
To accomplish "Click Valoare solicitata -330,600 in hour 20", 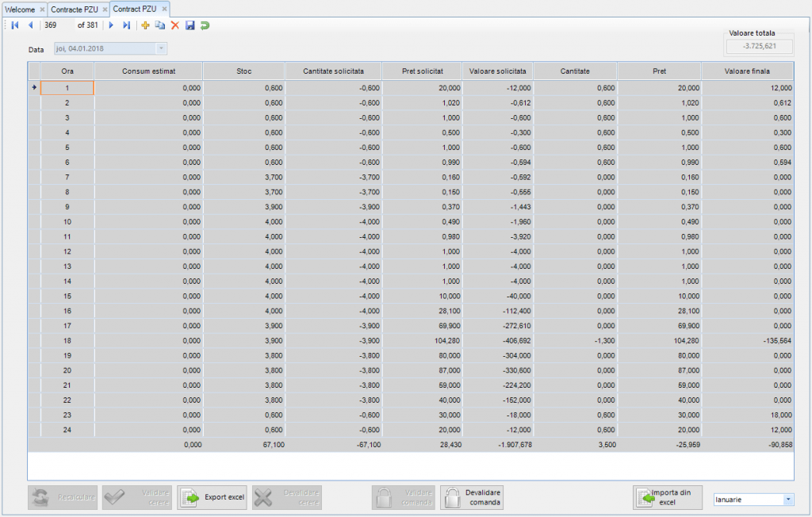I will point(498,370).
